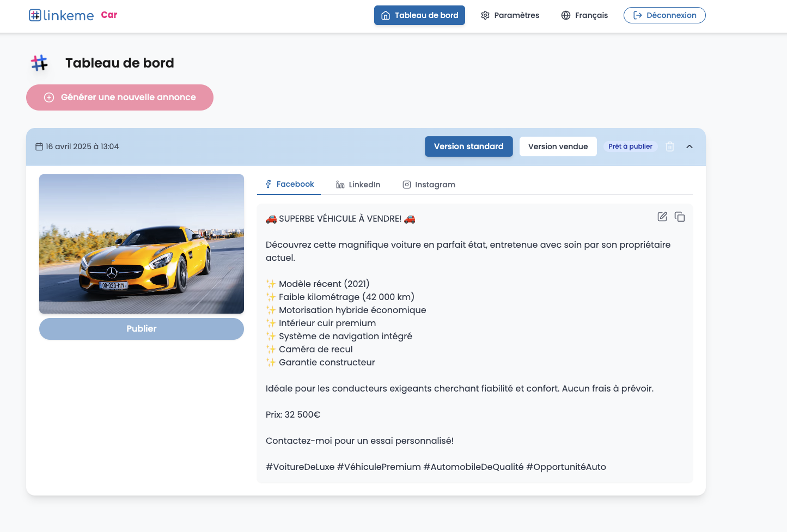The image size is (787, 532).
Task: Open the Instagram preview tab
Action: (429, 184)
